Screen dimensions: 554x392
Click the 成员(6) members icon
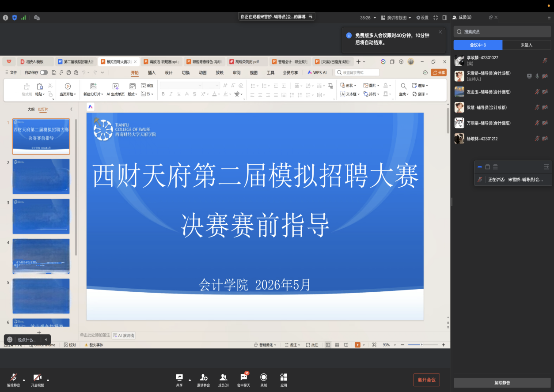tap(224, 377)
